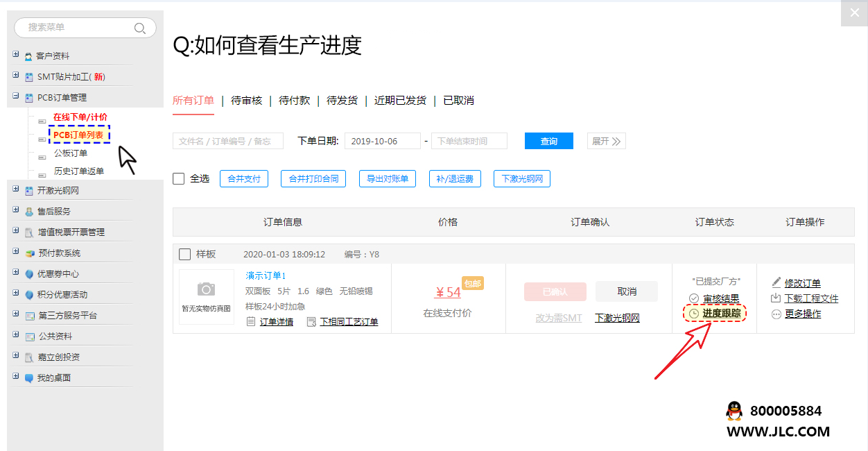The height and width of the screenshot is (451, 868).
Task: Click the QQ penguin icon
Action: 734,411
